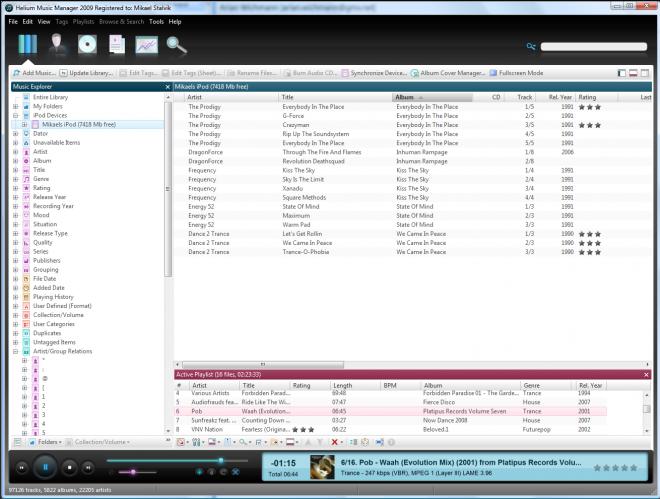Sort tracks by the Artist column header
Screen dimensions: 660x499
[x=232, y=97]
